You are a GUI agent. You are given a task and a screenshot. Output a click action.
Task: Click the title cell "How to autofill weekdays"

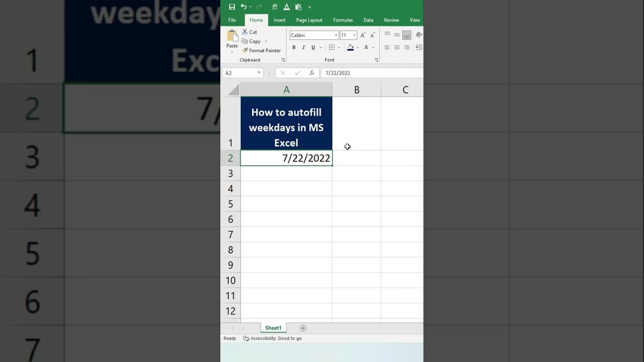(286, 124)
